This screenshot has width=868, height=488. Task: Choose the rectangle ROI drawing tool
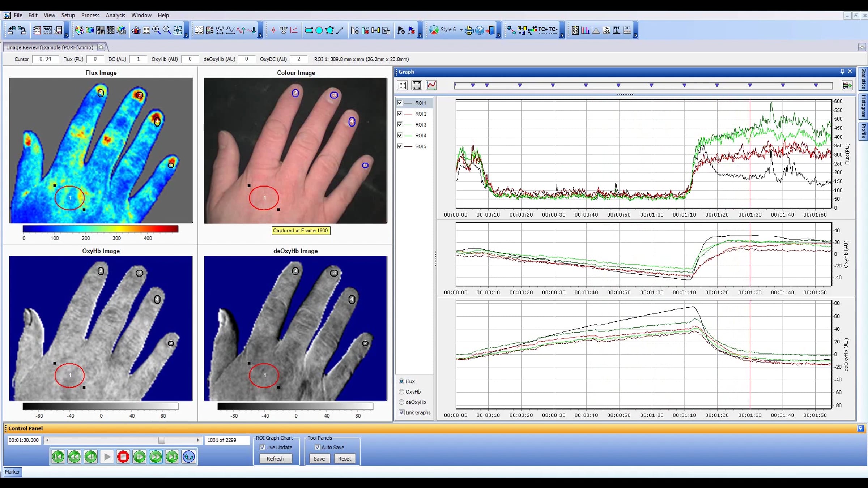pyautogui.click(x=309, y=30)
